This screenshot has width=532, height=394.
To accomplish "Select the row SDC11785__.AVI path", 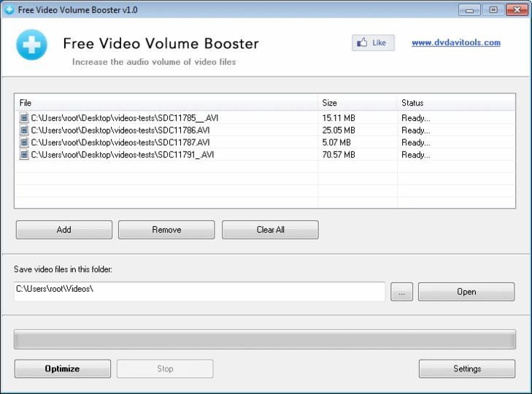I will pyautogui.click(x=125, y=117).
